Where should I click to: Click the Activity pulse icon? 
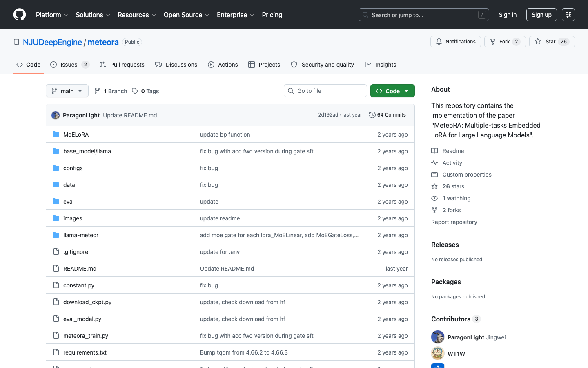[x=434, y=163]
